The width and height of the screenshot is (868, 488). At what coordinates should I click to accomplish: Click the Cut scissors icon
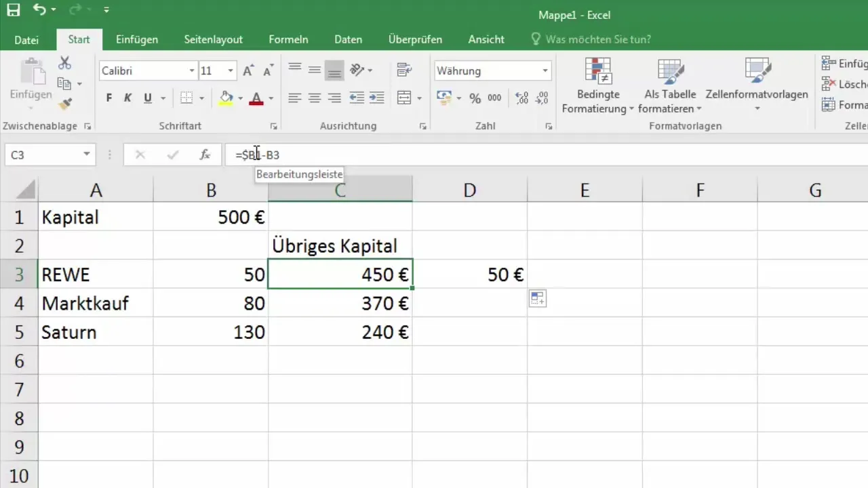tap(64, 63)
